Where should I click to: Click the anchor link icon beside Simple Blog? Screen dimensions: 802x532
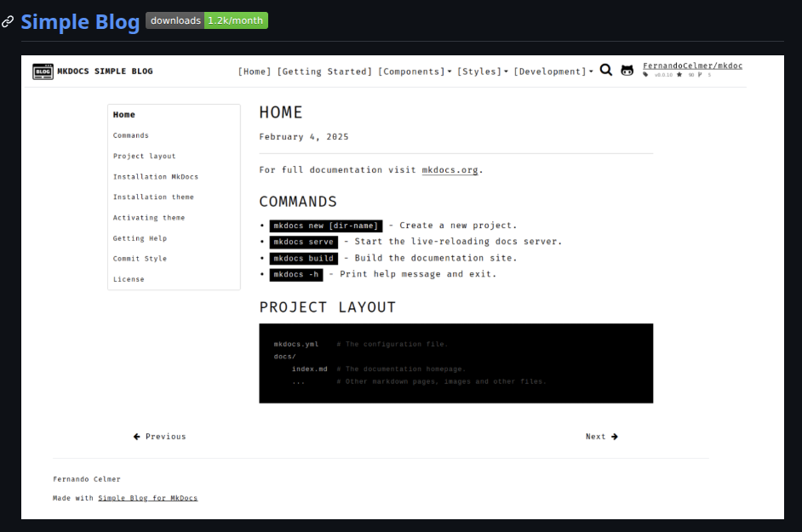pos(8,22)
